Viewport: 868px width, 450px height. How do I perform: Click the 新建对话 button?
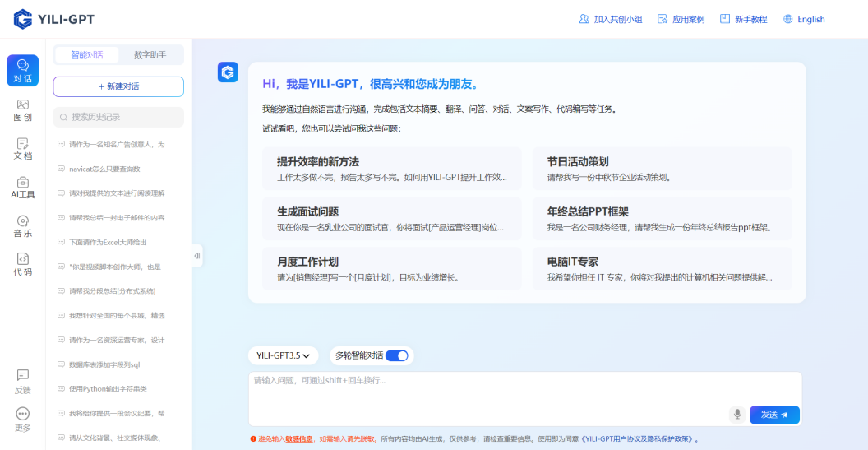[118, 86]
